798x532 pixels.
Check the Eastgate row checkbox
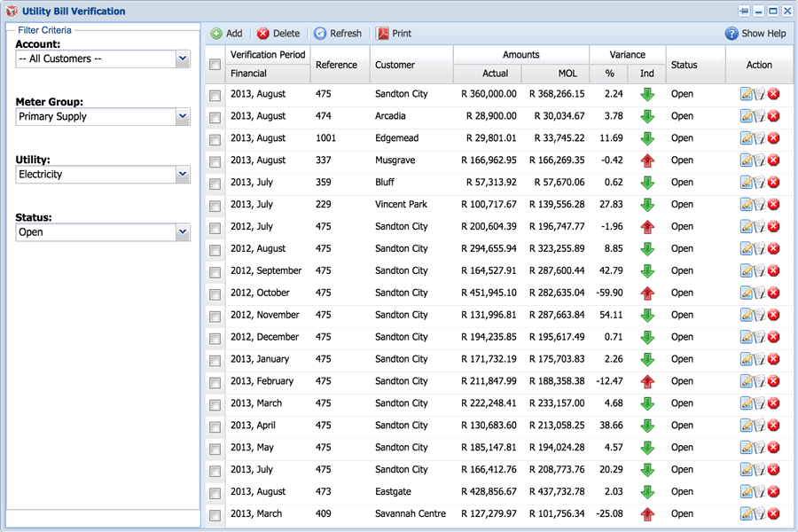(215, 493)
